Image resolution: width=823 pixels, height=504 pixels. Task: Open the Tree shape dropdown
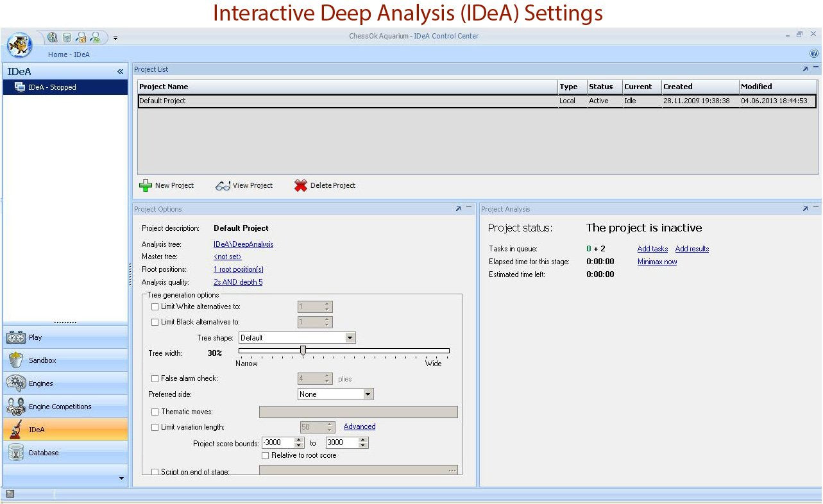coord(350,338)
